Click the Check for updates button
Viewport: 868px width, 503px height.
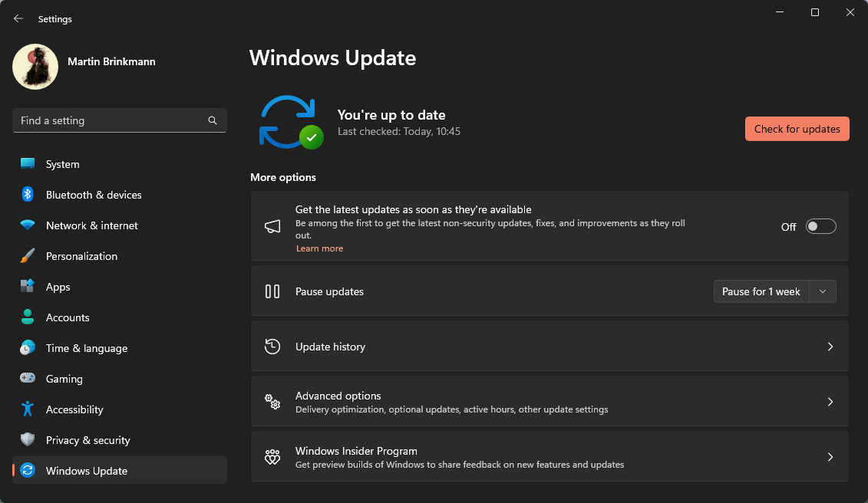797,129
